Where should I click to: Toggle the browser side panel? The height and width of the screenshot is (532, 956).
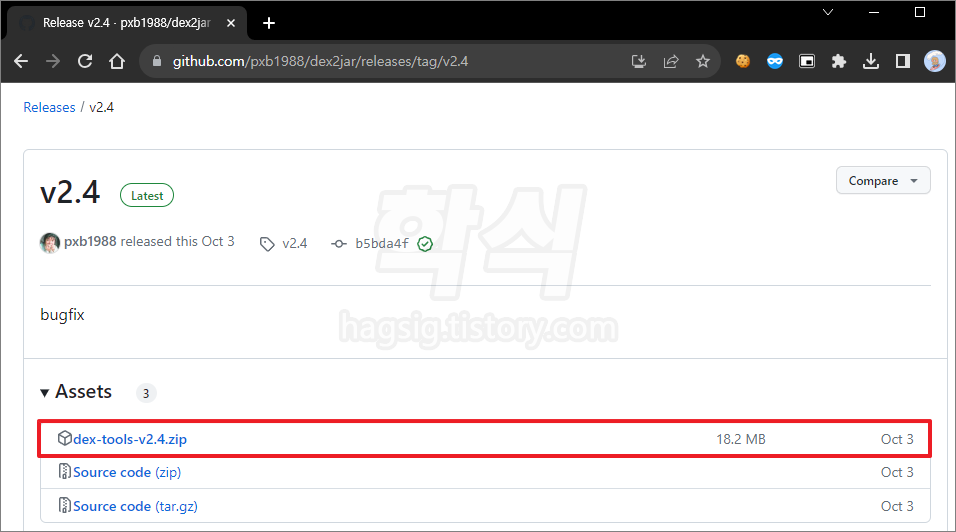[x=903, y=61]
